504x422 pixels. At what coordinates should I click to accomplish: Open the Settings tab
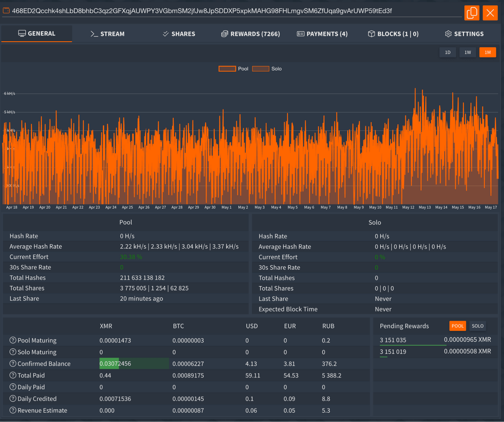click(464, 34)
